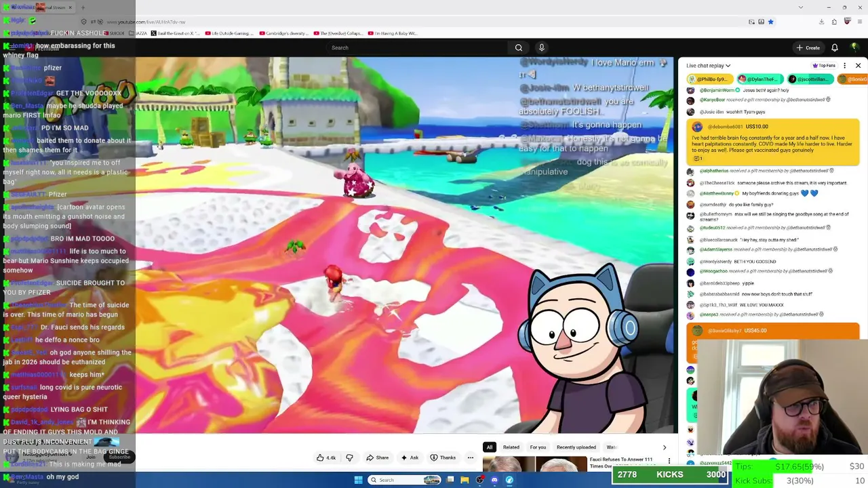868x488 pixels.
Task: Open browser downloads icon
Action: (821, 22)
